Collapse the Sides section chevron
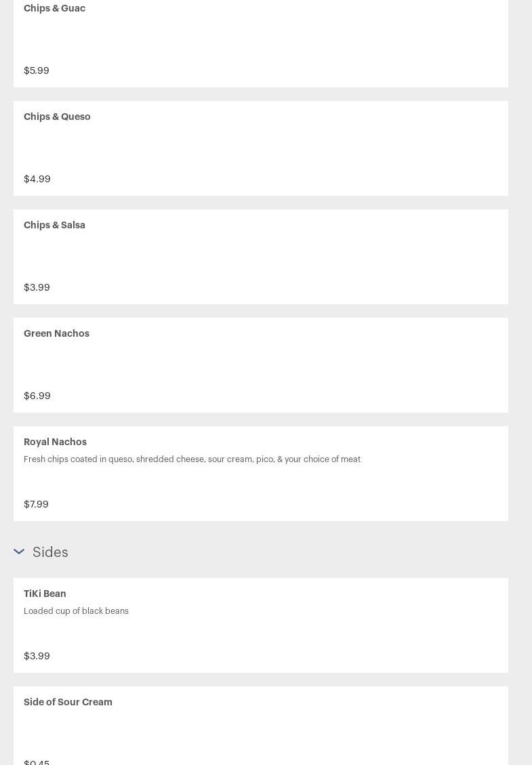This screenshot has width=532, height=765. 19,552
